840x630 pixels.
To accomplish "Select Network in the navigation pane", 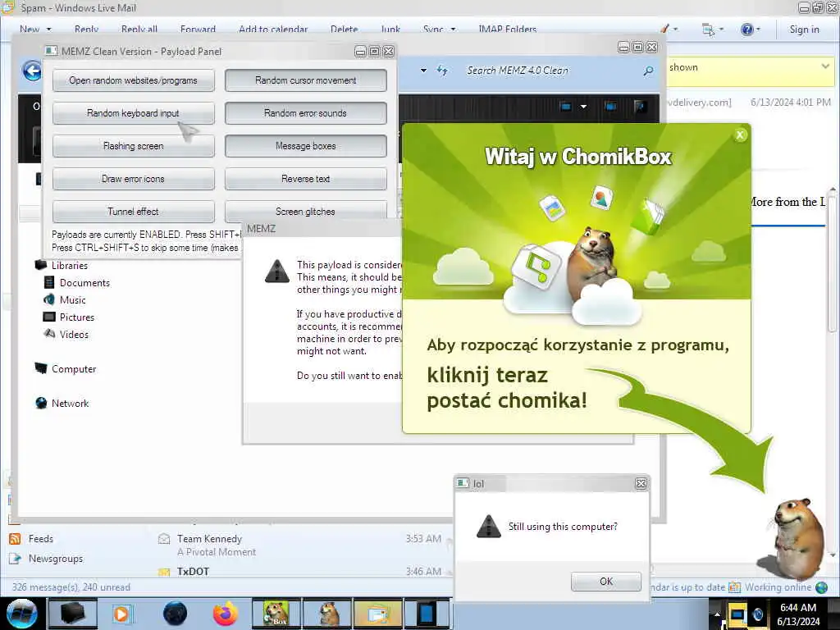I will (62, 403).
